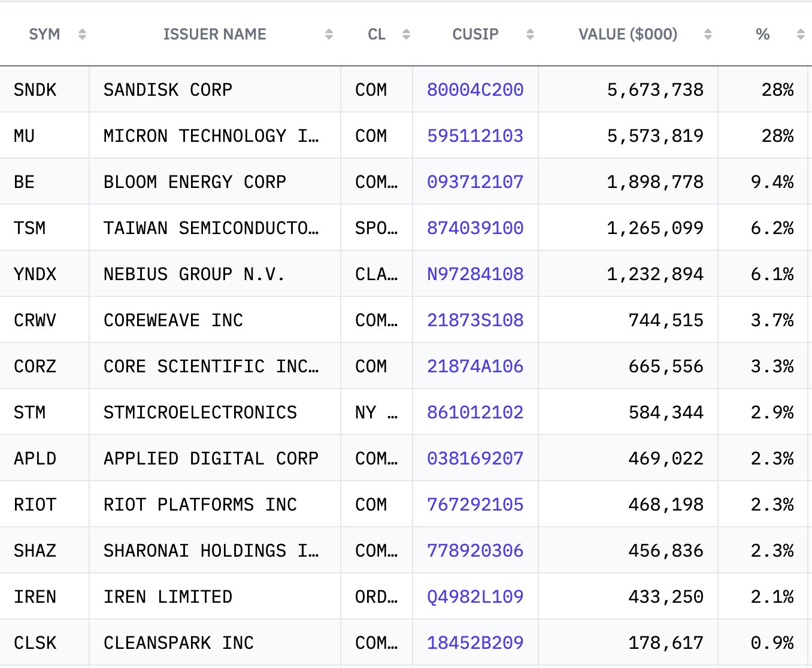Open CUSIP 767292105 for Riot Platforms
This screenshot has width=812, height=668.
[475, 505]
